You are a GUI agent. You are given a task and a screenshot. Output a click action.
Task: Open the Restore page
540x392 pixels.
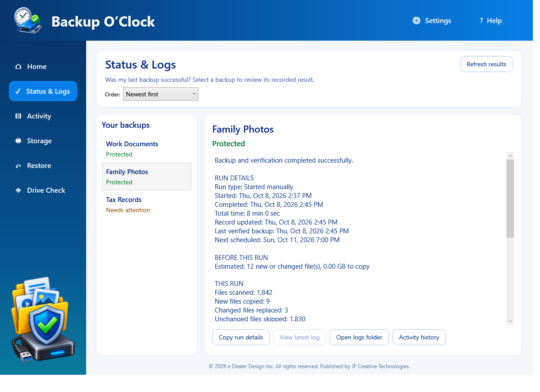click(43, 166)
